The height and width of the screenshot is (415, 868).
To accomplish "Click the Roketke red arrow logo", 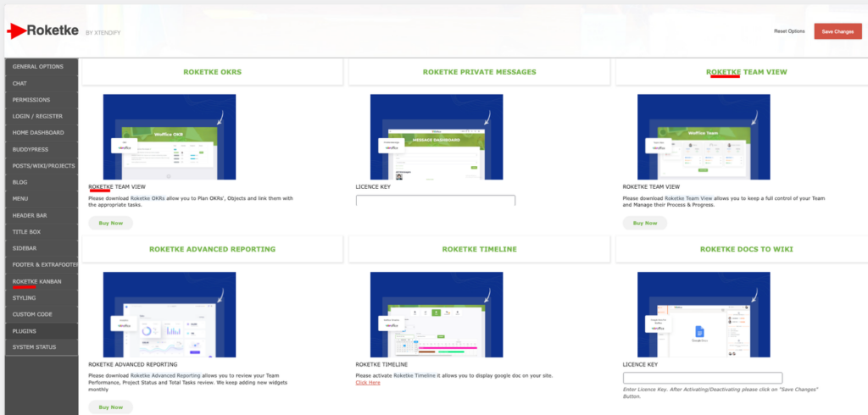I will click(x=17, y=31).
